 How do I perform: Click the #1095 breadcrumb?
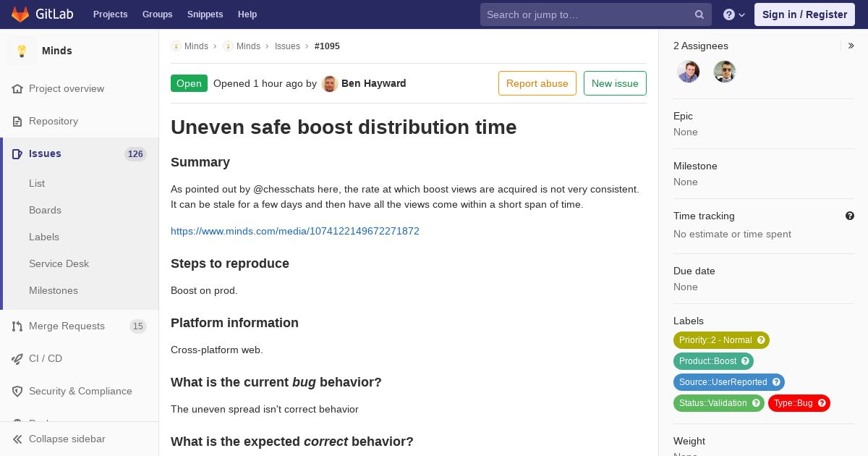click(327, 46)
